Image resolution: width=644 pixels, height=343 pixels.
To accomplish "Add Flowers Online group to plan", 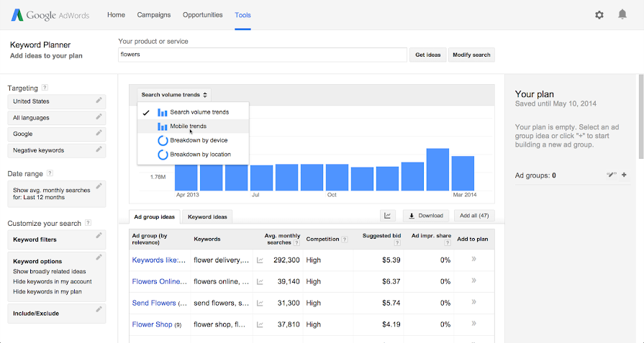I will coord(473,281).
